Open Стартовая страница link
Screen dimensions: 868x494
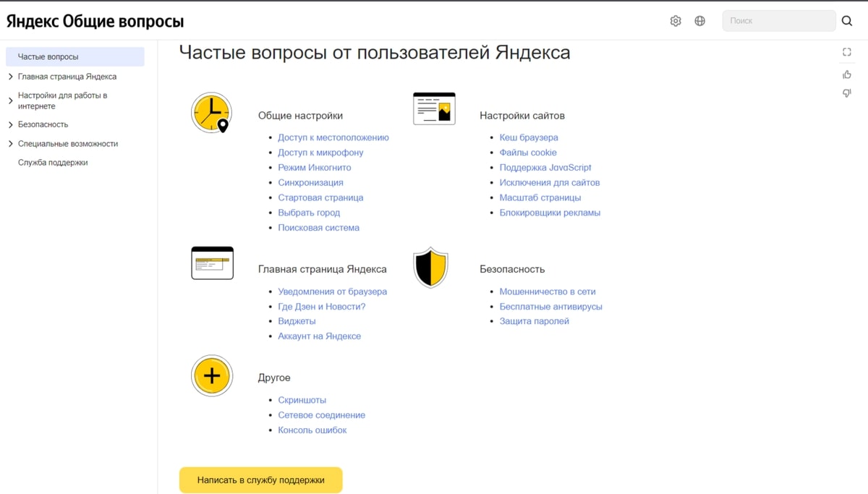320,197
